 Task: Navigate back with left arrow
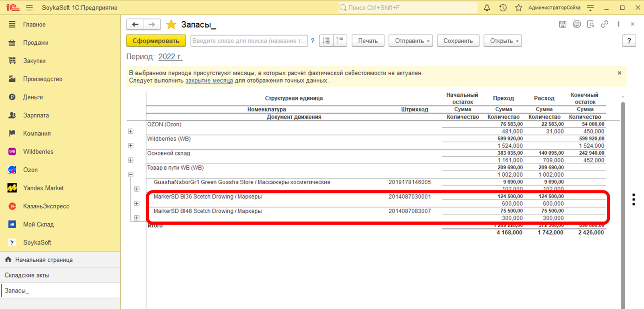tap(135, 25)
